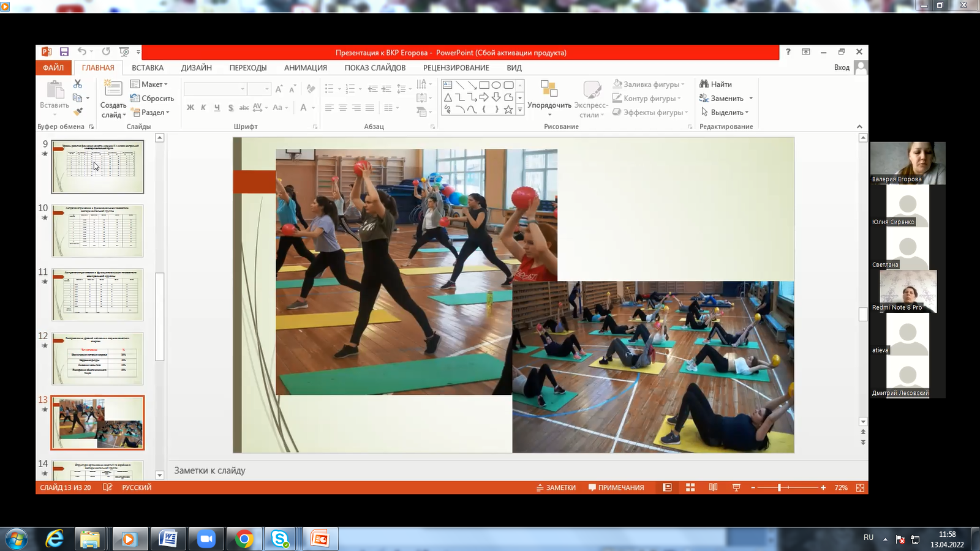Switch to the ДИЗАЙН tab
Screen dimensions: 980x551
coord(196,67)
